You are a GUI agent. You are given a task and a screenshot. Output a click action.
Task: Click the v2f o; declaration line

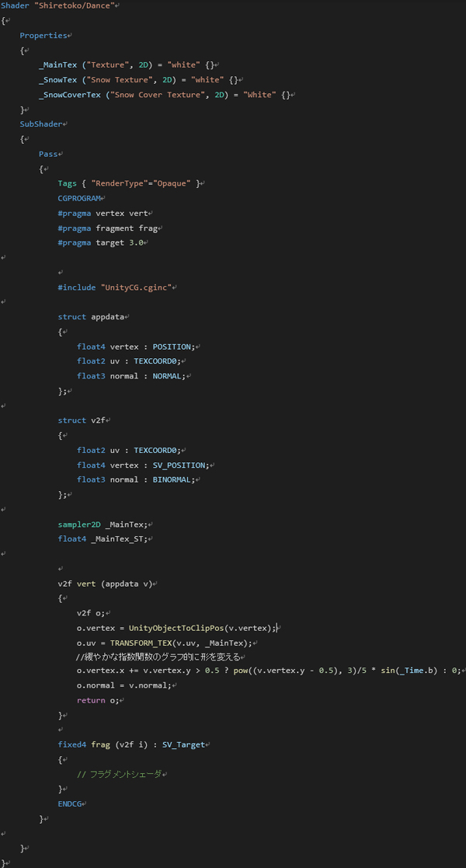click(92, 613)
